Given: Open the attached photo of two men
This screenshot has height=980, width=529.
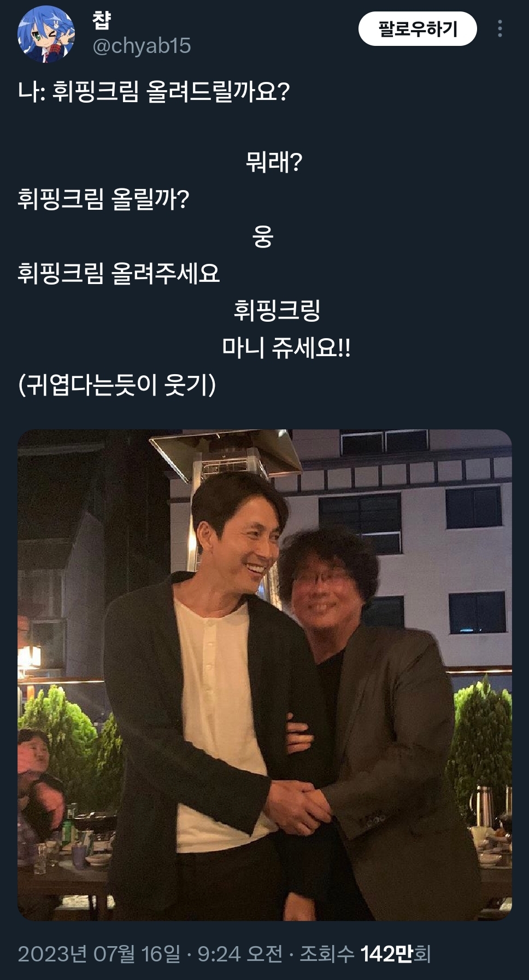Looking at the screenshot, I should pyautogui.click(x=264, y=675).
